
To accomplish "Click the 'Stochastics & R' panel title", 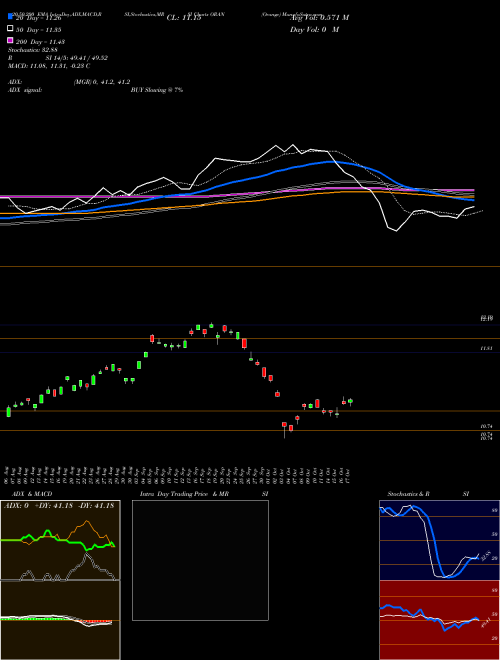I will 408,494.
